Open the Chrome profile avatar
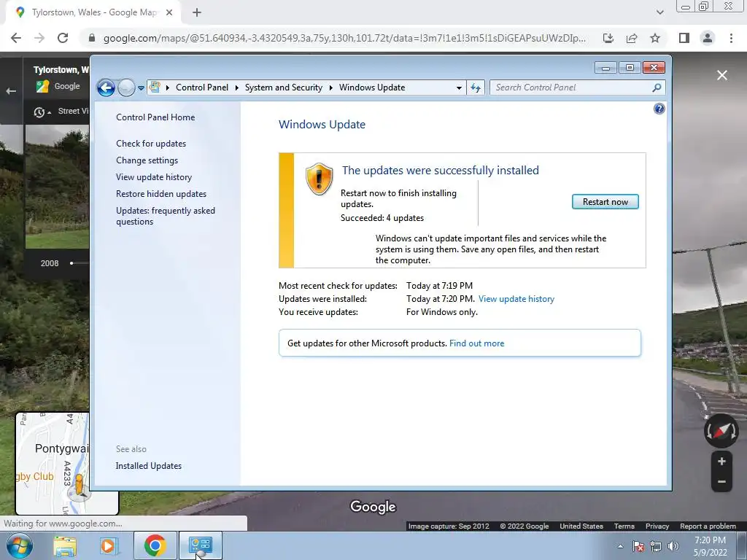This screenshot has width=747, height=560. 708,38
